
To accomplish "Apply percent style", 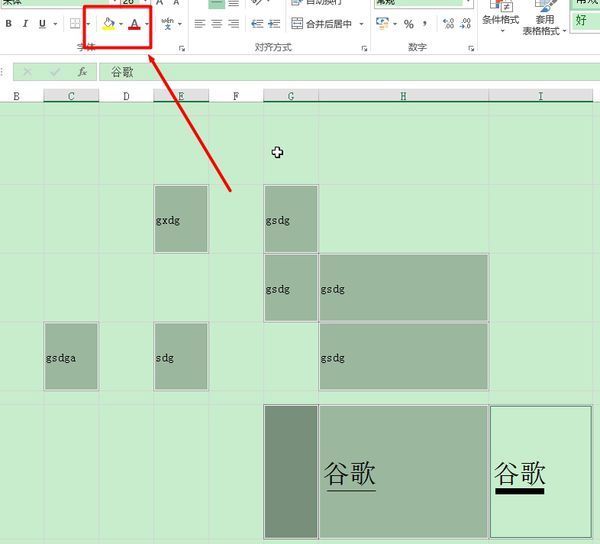I will [x=409, y=24].
